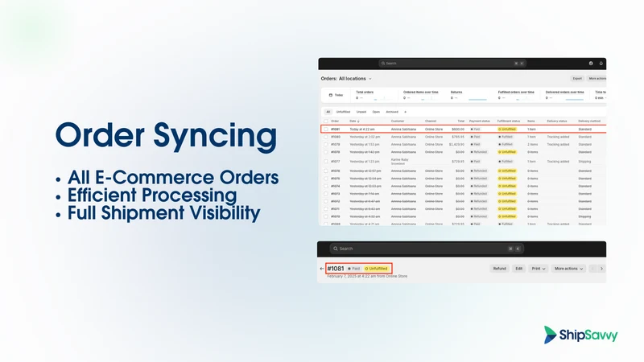Click the search box in the orders list header

coord(452,64)
